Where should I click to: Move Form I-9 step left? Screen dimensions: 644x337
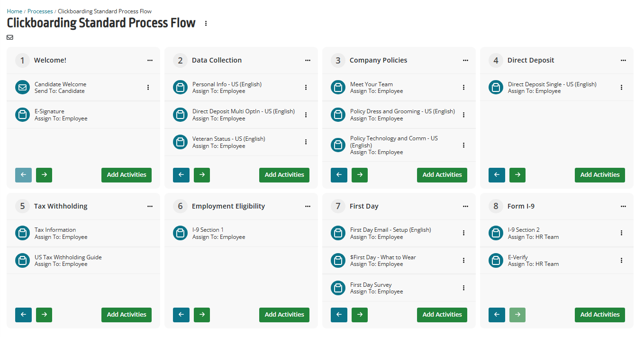[x=497, y=315]
